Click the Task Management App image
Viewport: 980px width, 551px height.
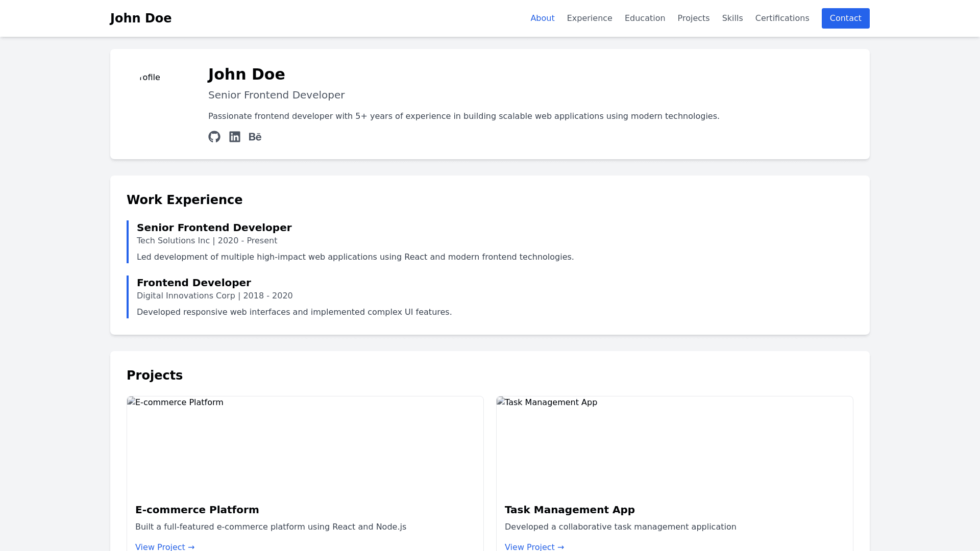[x=674, y=445]
